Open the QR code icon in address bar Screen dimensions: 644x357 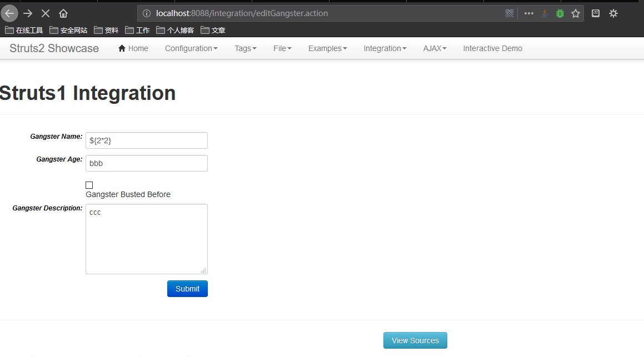click(x=510, y=13)
